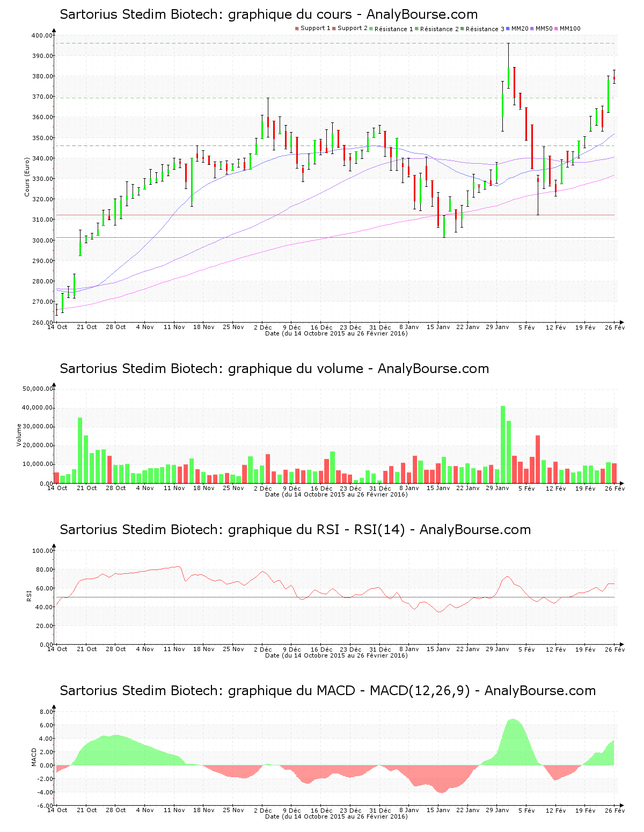Screen dimensions: 644x832
Task: Click the 'Volume' vertical axis label
Action: pos(19,435)
